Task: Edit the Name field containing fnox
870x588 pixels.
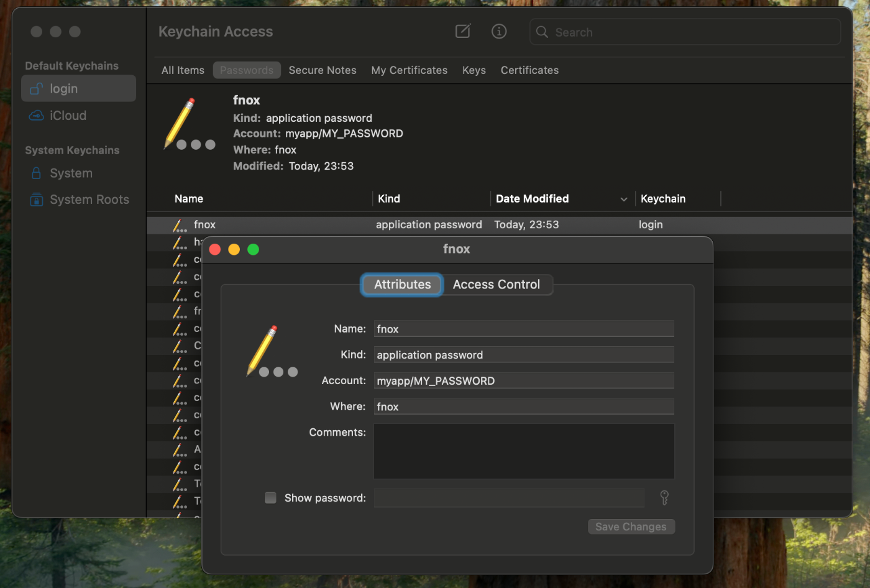Action: pyautogui.click(x=524, y=329)
